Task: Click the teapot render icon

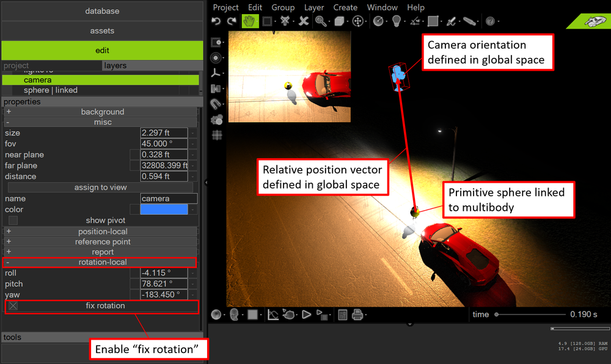Action: (x=288, y=314)
